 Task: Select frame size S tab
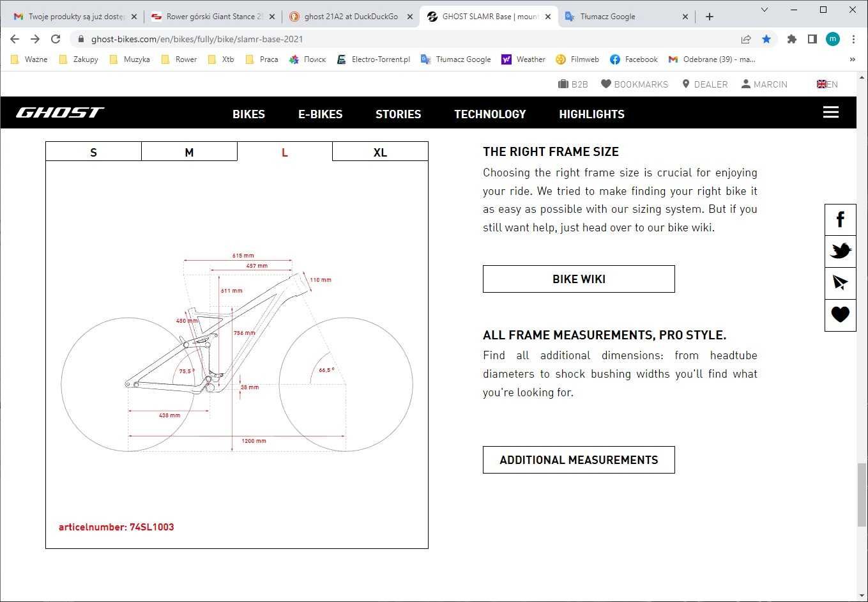pos(93,151)
